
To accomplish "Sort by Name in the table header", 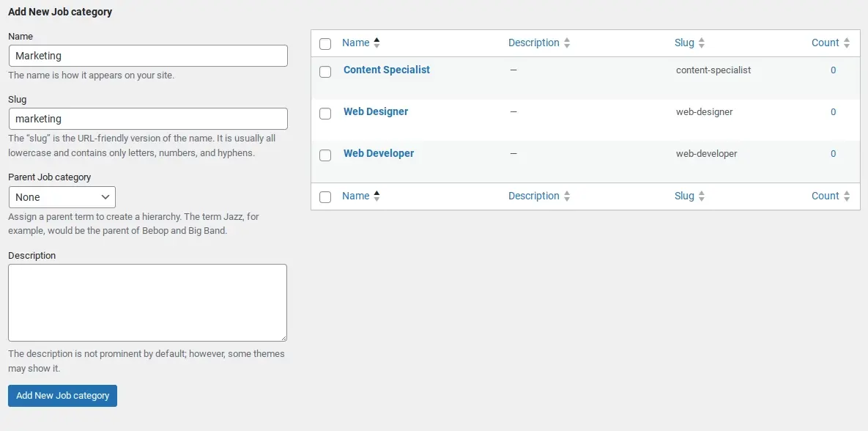I will click(361, 43).
